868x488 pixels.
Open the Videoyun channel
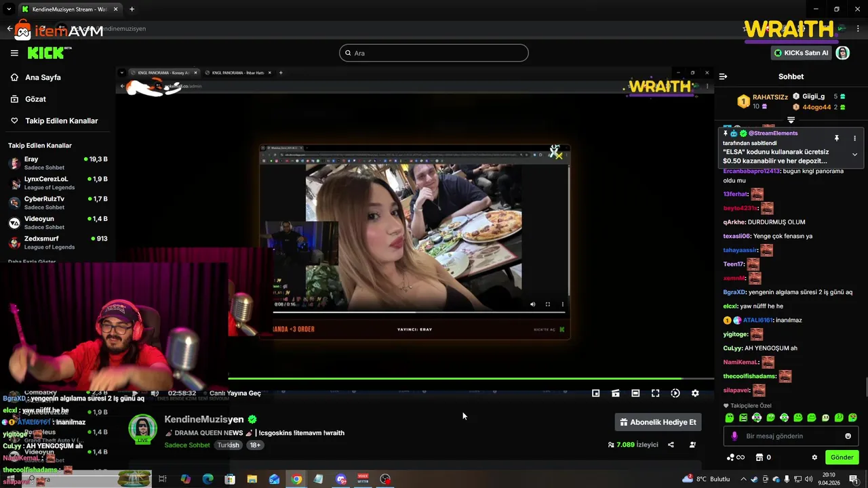pos(57,222)
